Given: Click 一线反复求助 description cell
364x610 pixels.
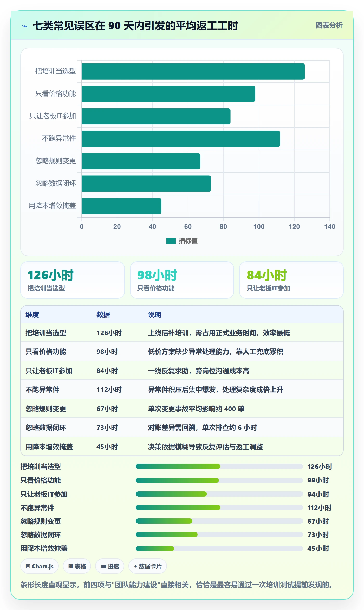Looking at the screenshot, I should 199,371.
